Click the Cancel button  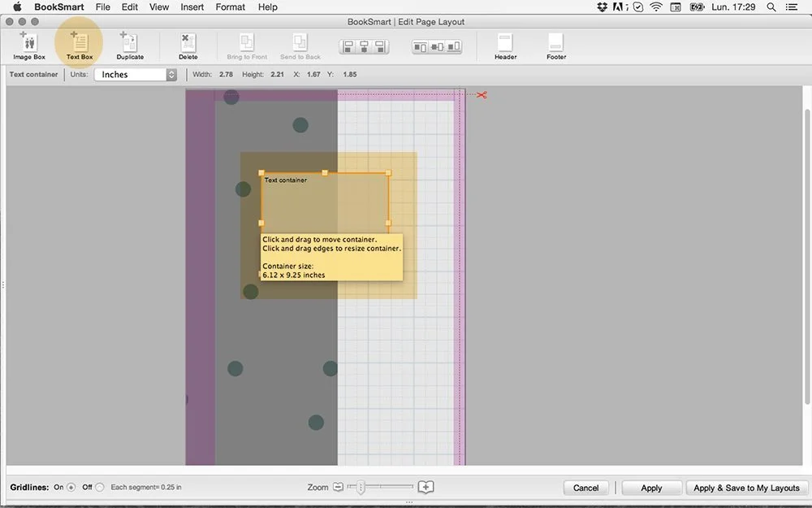[585, 488]
